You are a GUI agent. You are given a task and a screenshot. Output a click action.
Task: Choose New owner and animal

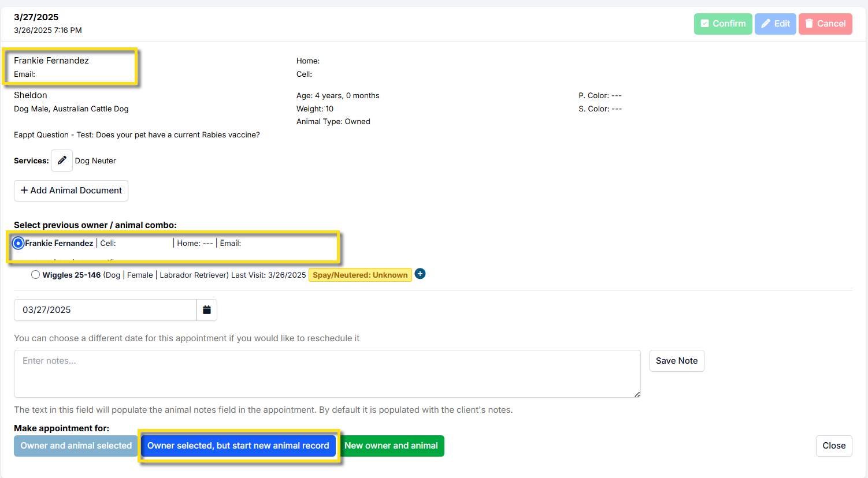click(x=391, y=446)
